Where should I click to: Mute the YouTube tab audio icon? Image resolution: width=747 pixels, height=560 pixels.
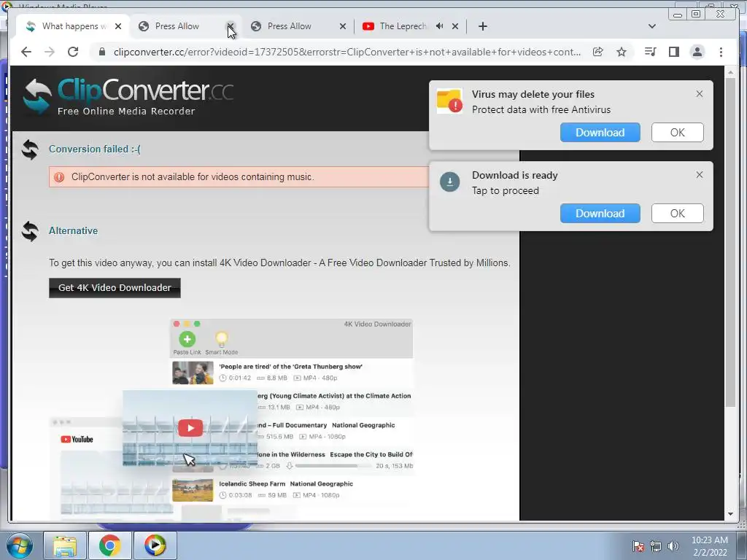[x=439, y=26]
